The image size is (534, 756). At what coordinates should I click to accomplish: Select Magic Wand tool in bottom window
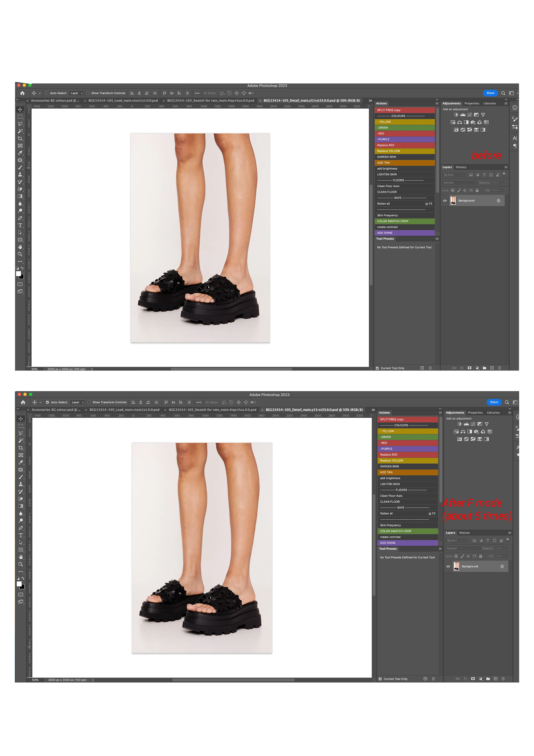21,440
